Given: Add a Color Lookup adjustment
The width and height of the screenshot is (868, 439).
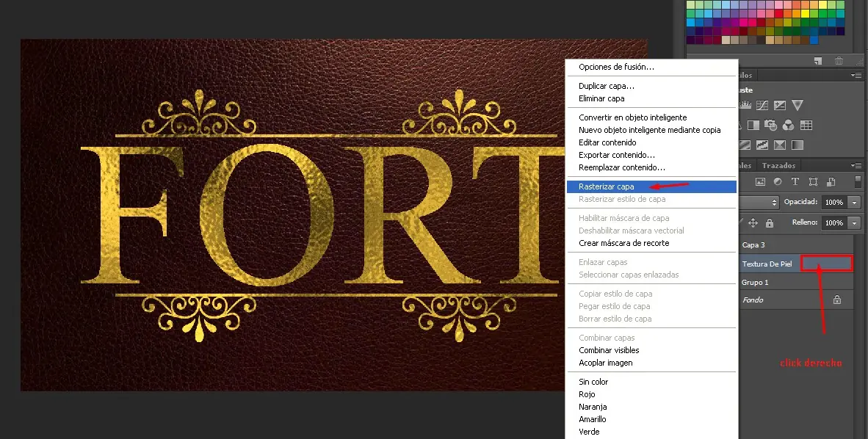Looking at the screenshot, I should (x=806, y=125).
